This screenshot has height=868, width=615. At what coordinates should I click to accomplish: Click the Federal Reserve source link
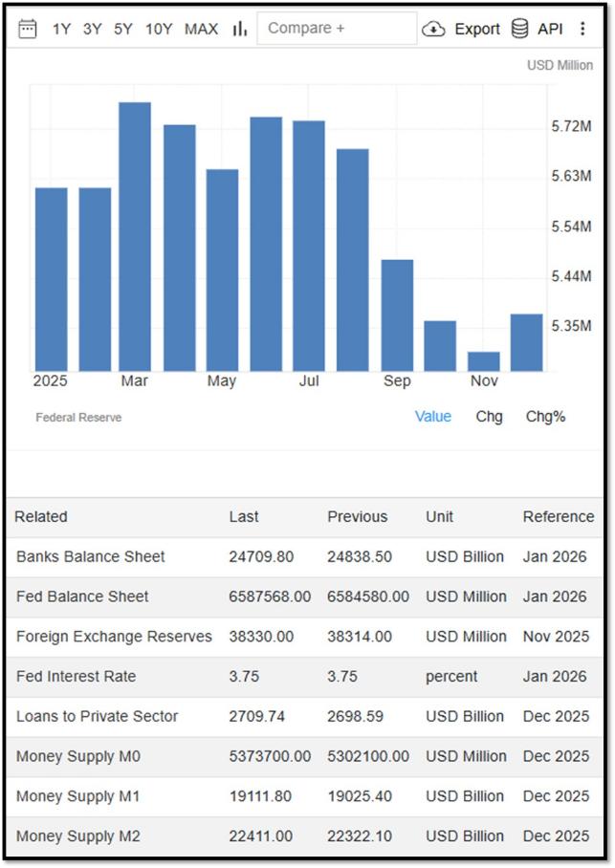[78, 418]
